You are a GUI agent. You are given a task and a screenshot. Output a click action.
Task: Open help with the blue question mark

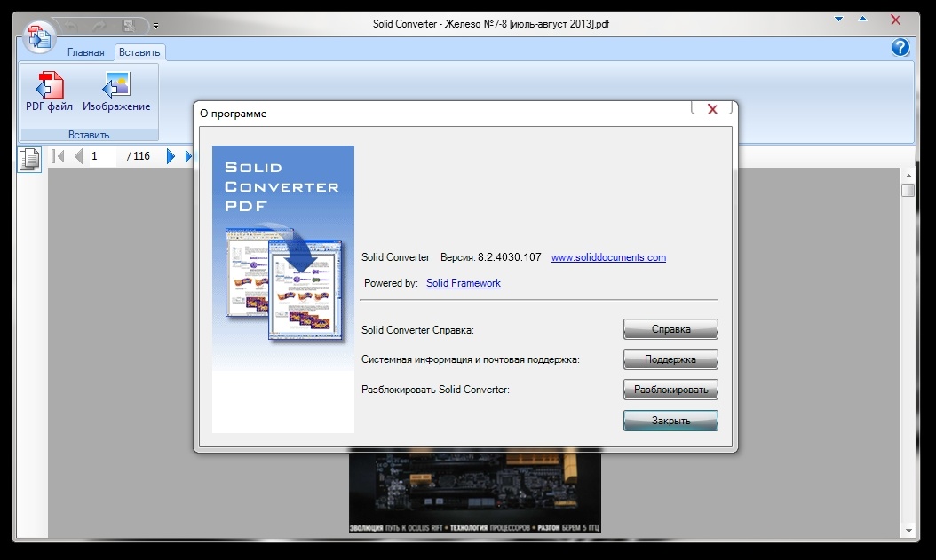900,48
